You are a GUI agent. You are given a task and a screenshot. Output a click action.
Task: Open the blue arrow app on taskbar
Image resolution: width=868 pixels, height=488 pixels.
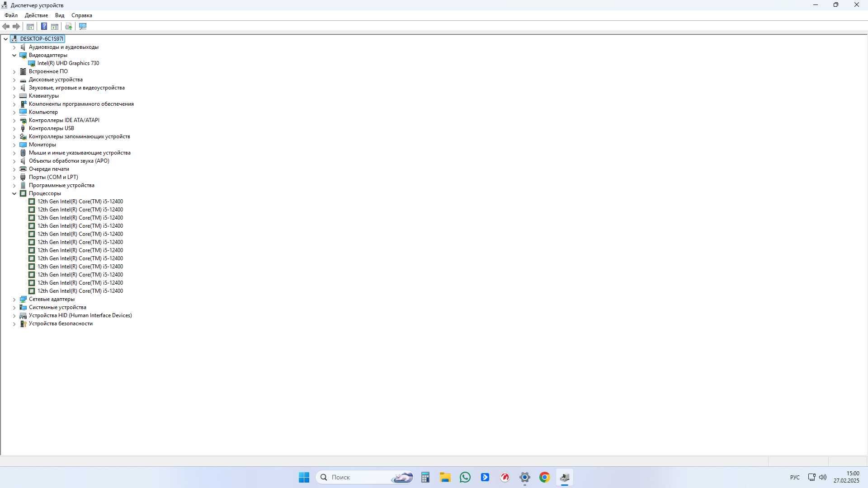click(485, 477)
